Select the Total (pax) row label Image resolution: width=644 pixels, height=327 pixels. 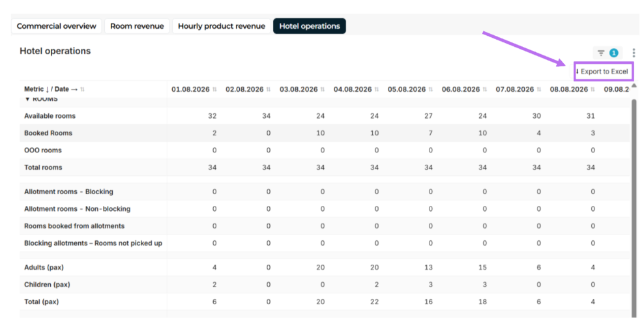[42, 302]
